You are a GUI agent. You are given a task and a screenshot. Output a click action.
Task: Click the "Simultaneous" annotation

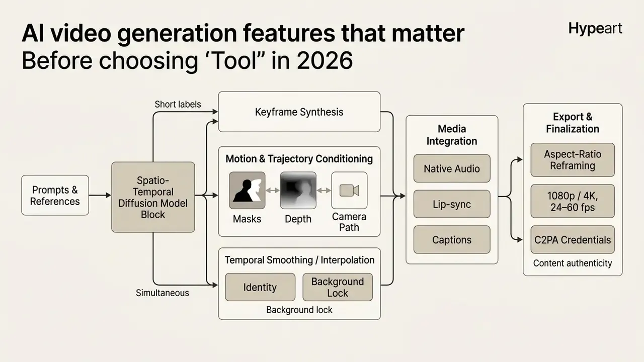(163, 293)
